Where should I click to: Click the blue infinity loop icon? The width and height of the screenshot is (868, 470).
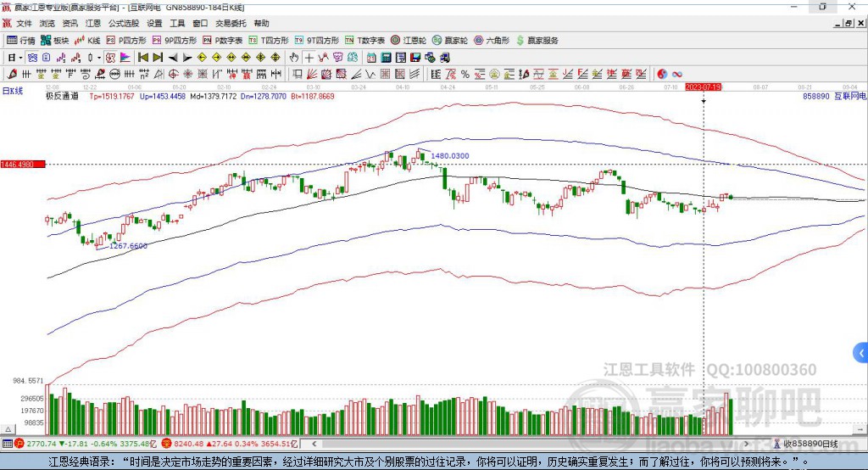(x=677, y=75)
